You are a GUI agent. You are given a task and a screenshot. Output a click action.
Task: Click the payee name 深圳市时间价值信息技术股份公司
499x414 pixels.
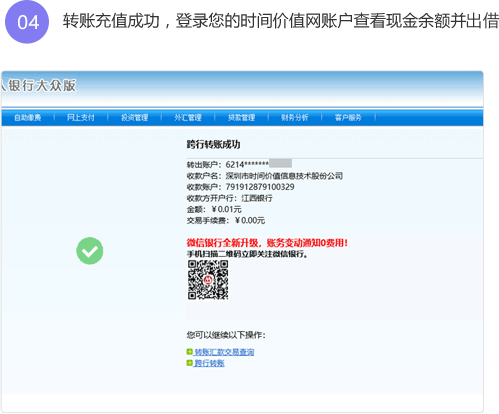[x=284, y=176]
